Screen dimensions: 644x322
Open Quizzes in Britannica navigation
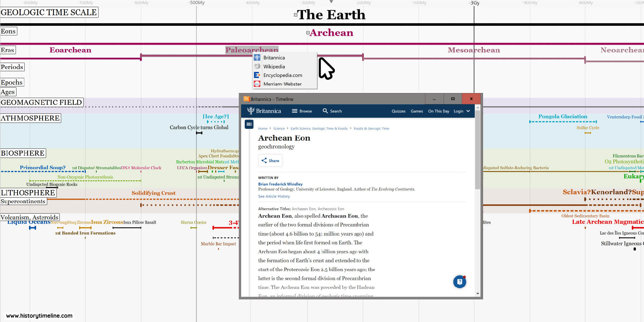(x=399, y=111)
